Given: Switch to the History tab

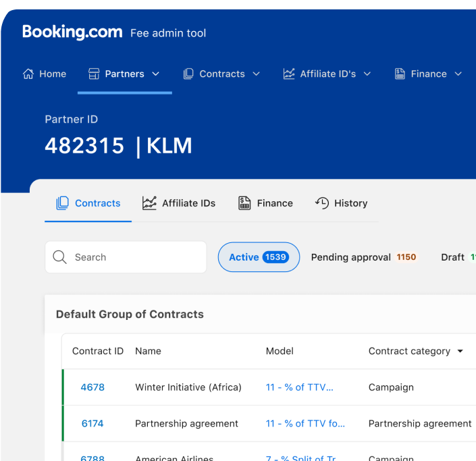Looking at the screenshot, I should click(342, 203).
